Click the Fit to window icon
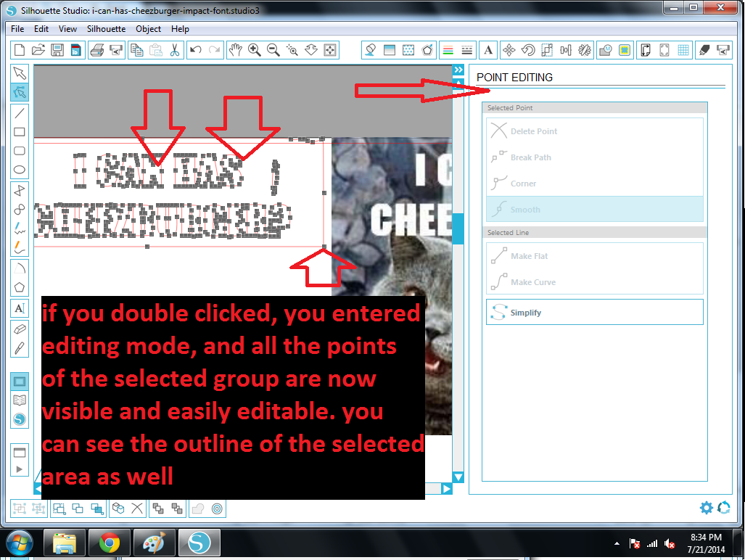The width and height of the screenshot is (745, 560). click(330, 50)
